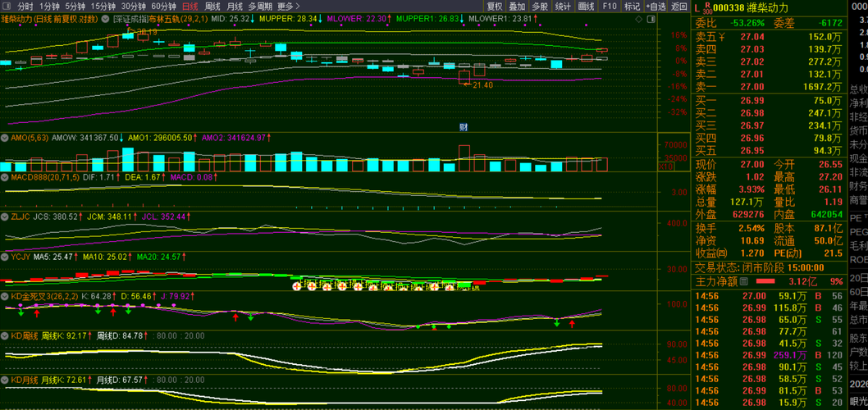Screen dimensions: 868x410
Task: Add stock via +自选 button
Action: tap(656, 7)
